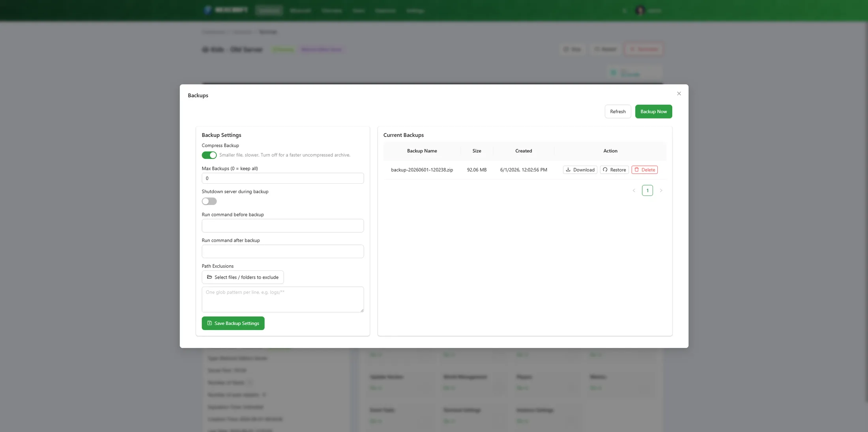This screenshot has height=432, width=868.
Task: Enable Shutdown server during backup switch
Action: click(209, 201)
